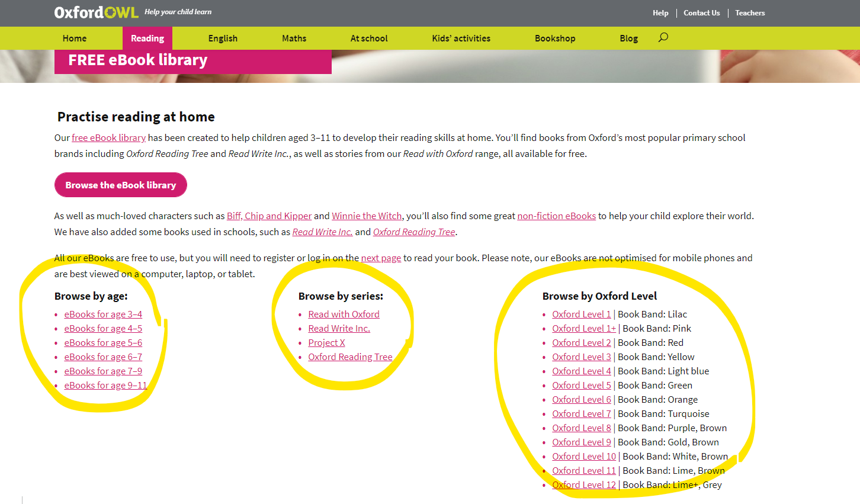Click the 'Browse by Oxford Level' heading
Screen dimensions: 860x504
[x=599, y=296]
